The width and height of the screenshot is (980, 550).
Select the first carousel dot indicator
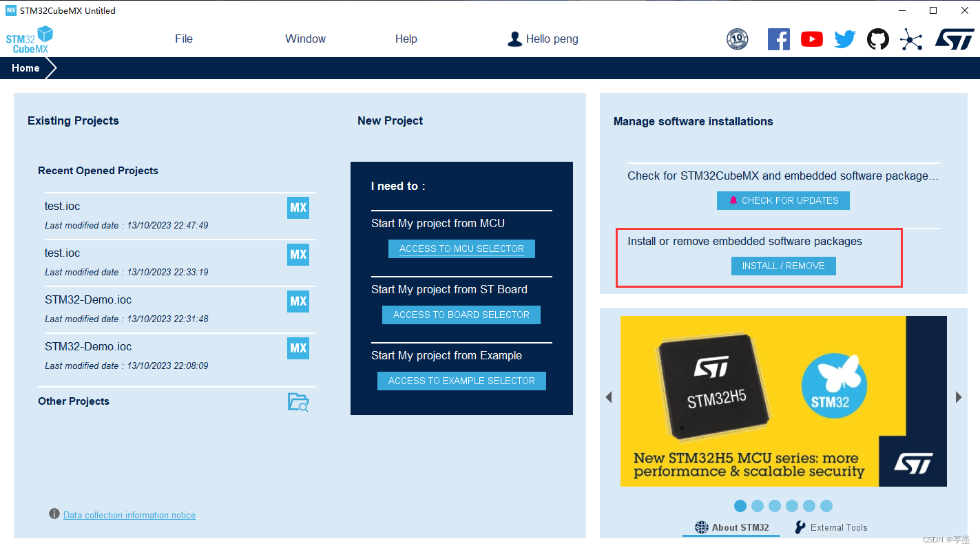[740, 506]
